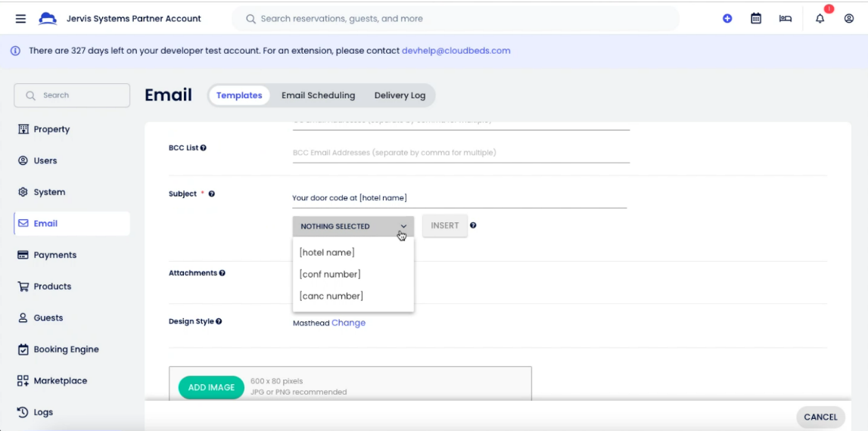The height and width of the screenshot is (431, 868).
Task: Open the devhelp@cloudbeds.com email link
Action: pos(456,51)
